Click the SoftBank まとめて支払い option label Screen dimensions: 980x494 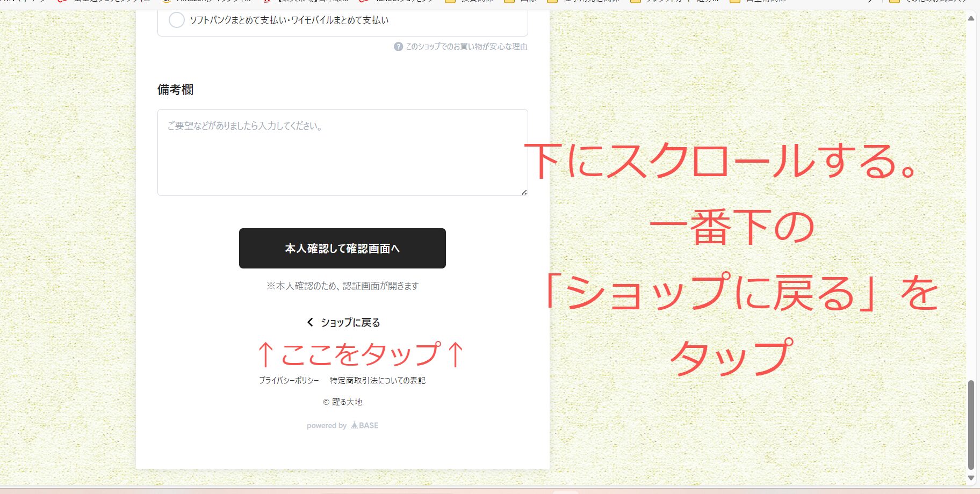coord(289,20)
